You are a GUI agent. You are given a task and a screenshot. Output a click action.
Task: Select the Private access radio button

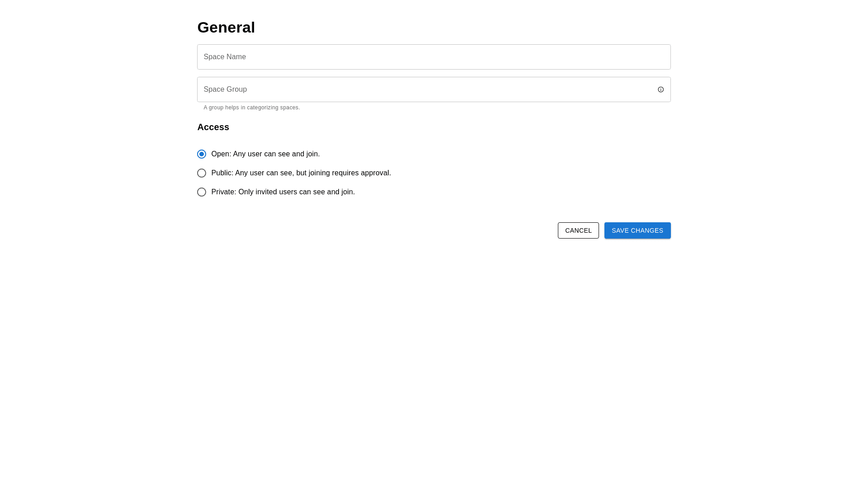pos(202,192)
